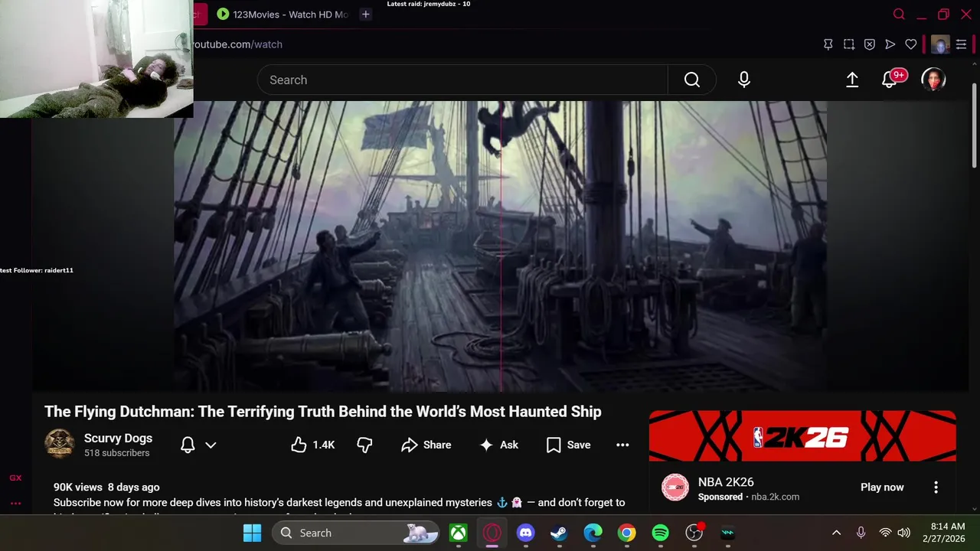This screenshot has height=551, width=980.
Task: Click the YouTube upload create icon
Action: click(x=852, y=80)
